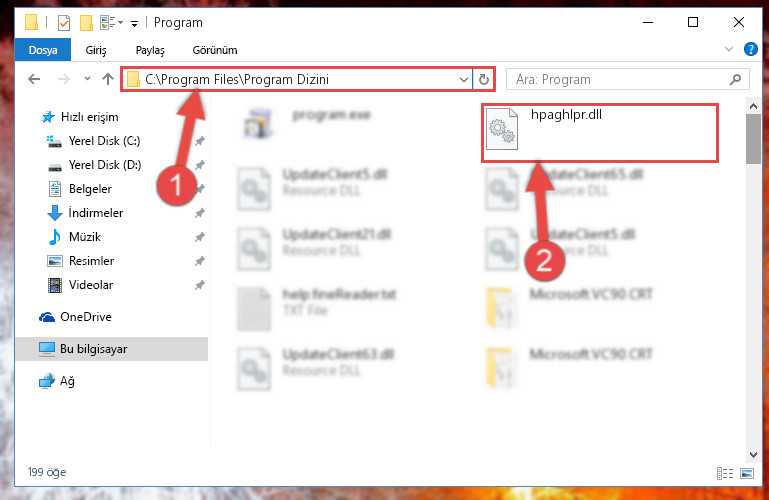769x500 pixels.
Task: Open recent locations dropdown arrow
Action: 87,78
